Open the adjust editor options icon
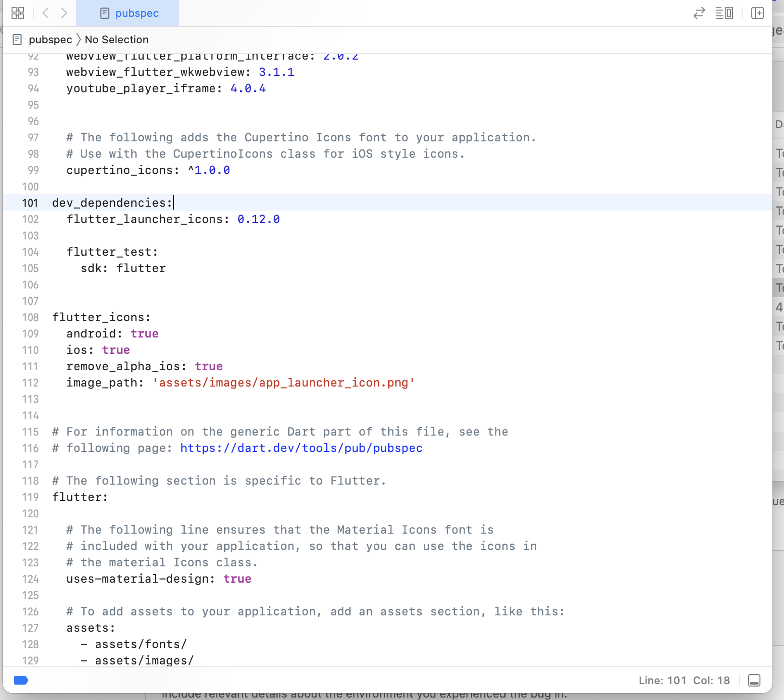 coord(724,13)
